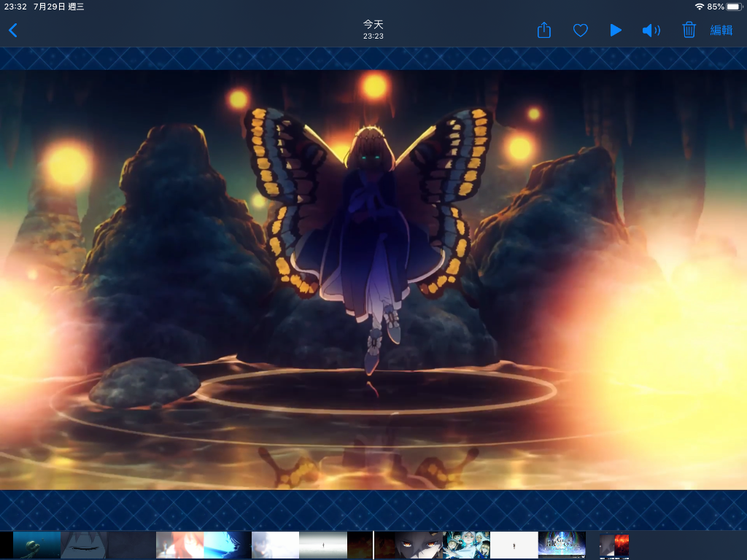Screen dimensions: 747x560
Task: Tap the 今天 23:23 title text
Action: [373, 29]
